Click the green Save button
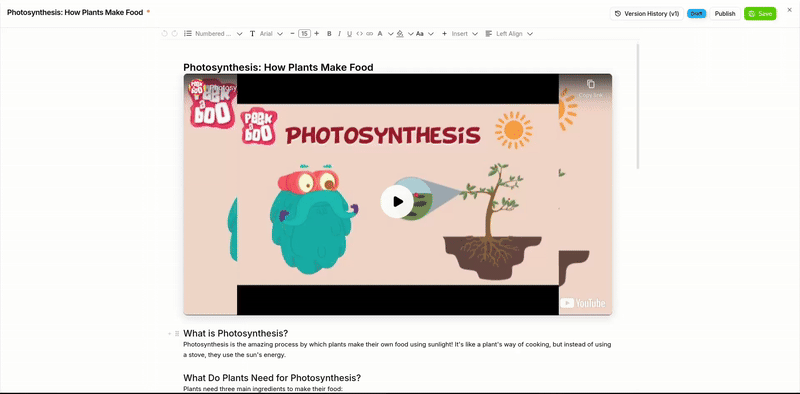This screenshot has height=394, width=800. (x=760, y=14)
